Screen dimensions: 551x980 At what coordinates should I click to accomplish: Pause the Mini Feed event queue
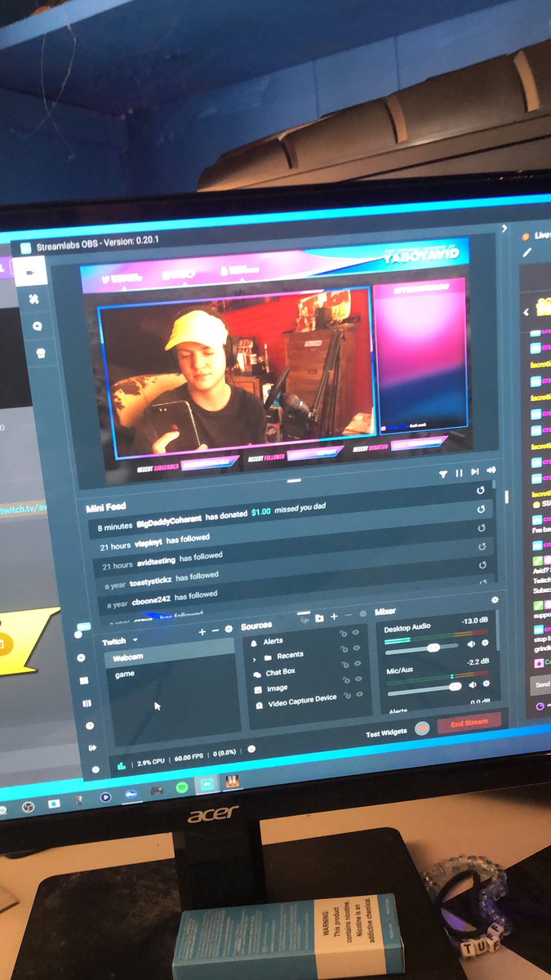[x=459, y=473]
